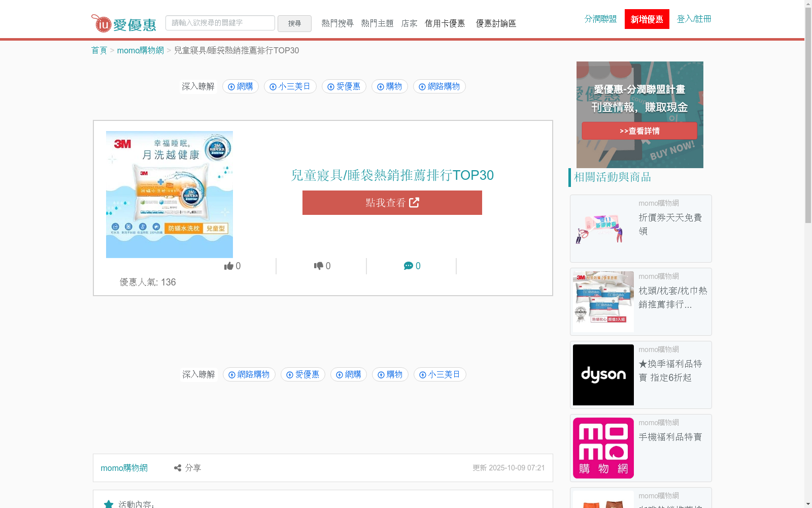Open the 店家 menu item
Screen dimensions: 812x508
pyautogui.click(x=409, y=23)
